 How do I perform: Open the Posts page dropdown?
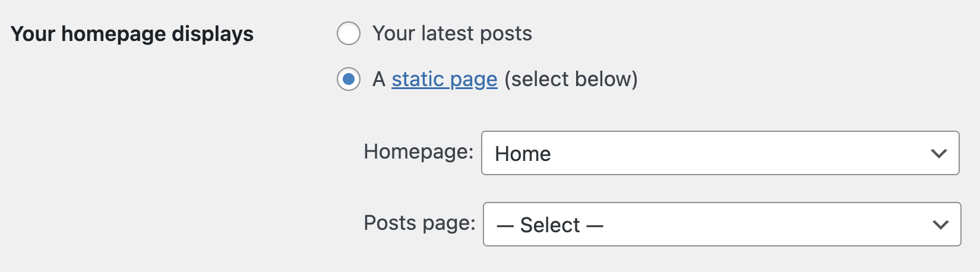click(722, 224)
